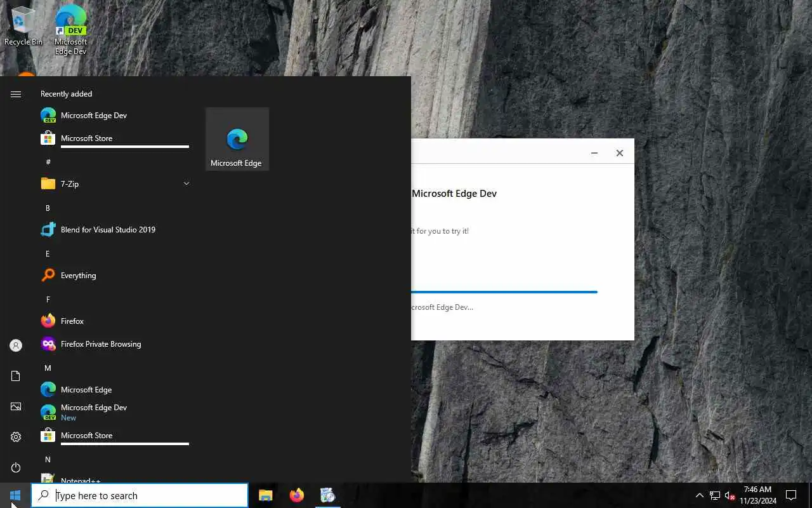This screenshot has width=812, height=508.
Task: Expand the 7-Zip folder chevron
Action: point(187,184)
